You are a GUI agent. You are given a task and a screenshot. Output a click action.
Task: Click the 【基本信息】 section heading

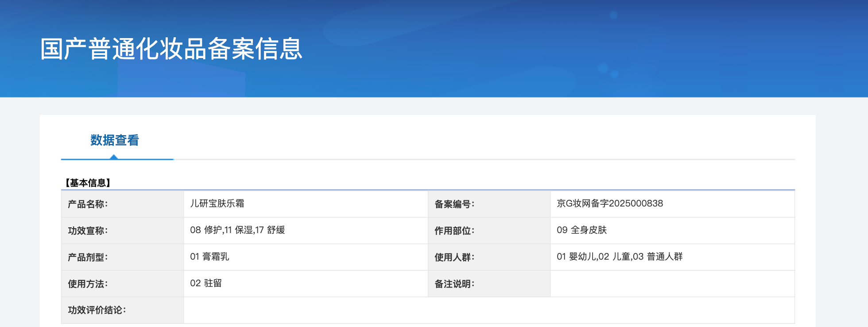point(88,183)
